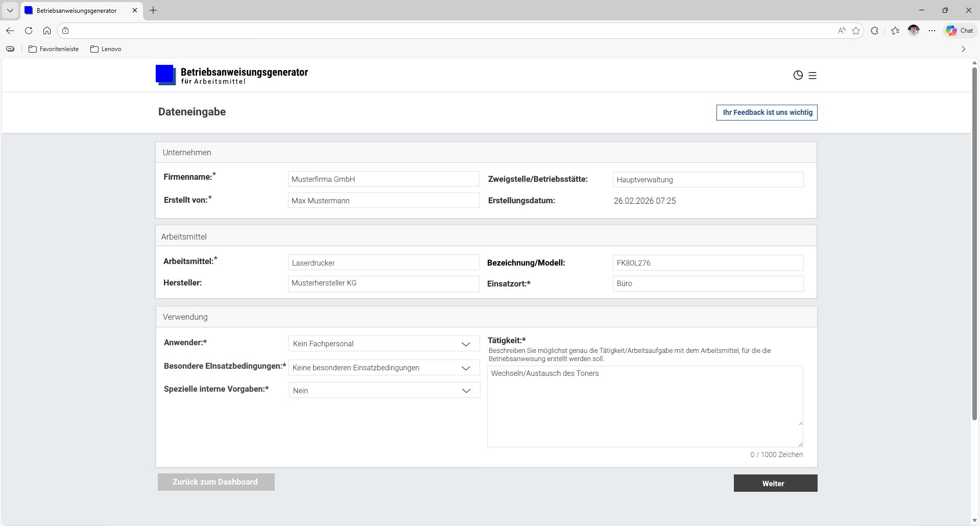Open Ihr Feedback ist uns wichtig

click(x=767, y=112)
